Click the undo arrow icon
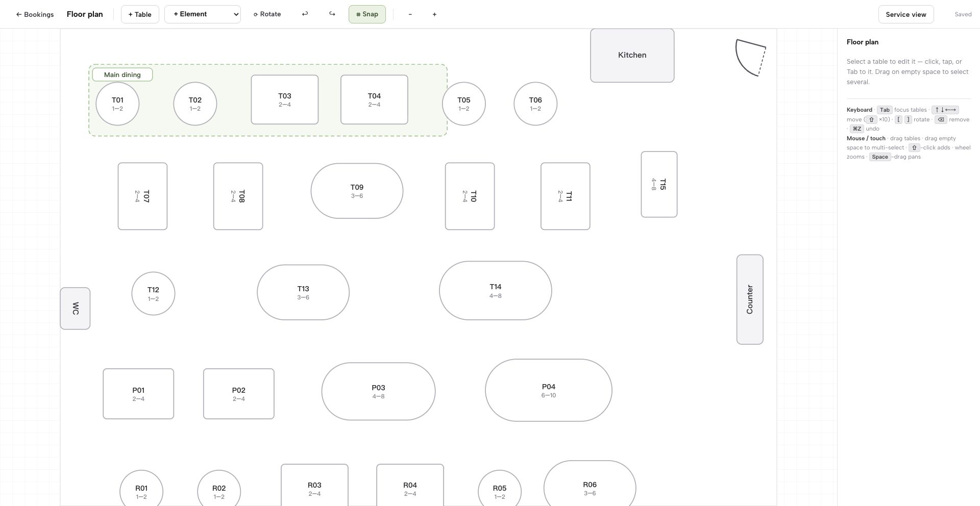 click(x=305, y=14)
